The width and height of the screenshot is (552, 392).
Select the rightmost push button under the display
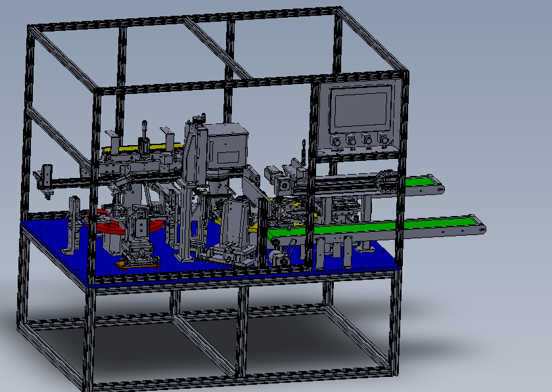click(x=383, y=139)
